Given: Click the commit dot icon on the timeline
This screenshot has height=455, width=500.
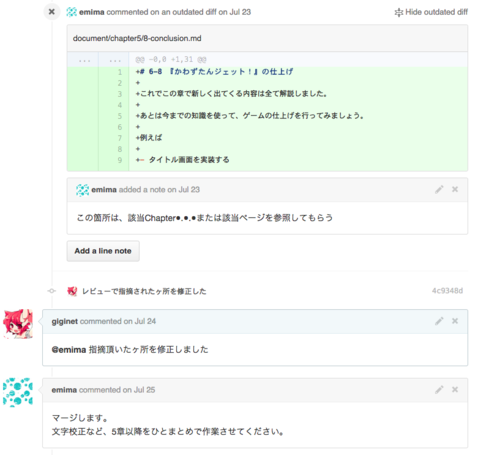Looking at the screenshot, I should pyautogui.click(x=52, y=291).
